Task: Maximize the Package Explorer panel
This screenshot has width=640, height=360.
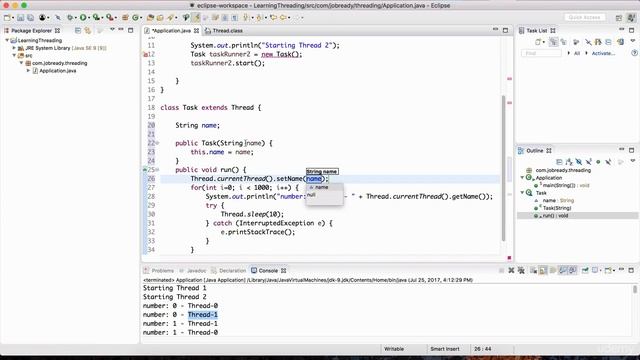Action: [x=131, y=30]
